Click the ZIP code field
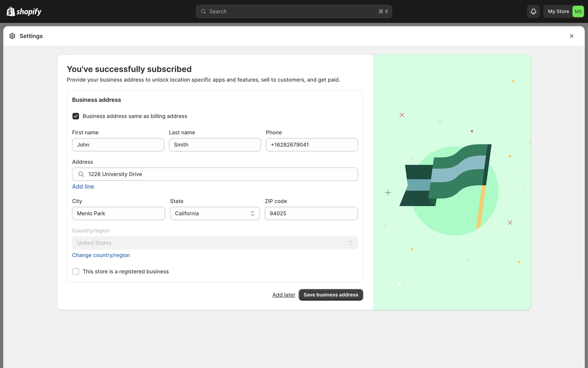The width and height of the screenshot is (588, 368). click(311, 213)
